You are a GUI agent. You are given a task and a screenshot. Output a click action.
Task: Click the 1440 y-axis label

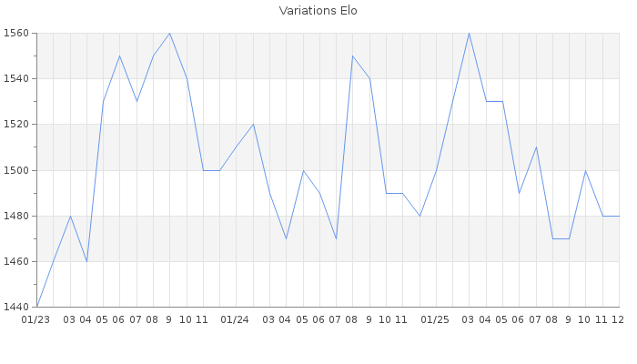18,308
